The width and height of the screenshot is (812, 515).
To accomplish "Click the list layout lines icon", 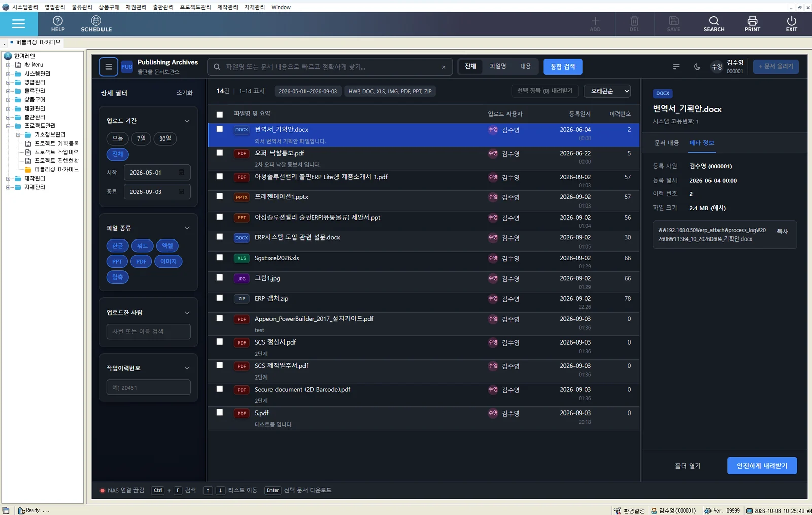I will coord(676,66).
